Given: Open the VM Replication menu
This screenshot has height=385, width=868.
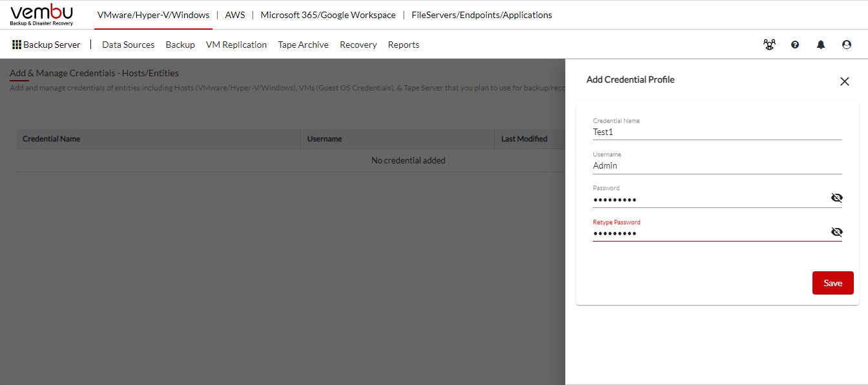Looking at the screenshot, I should (236, 45).
